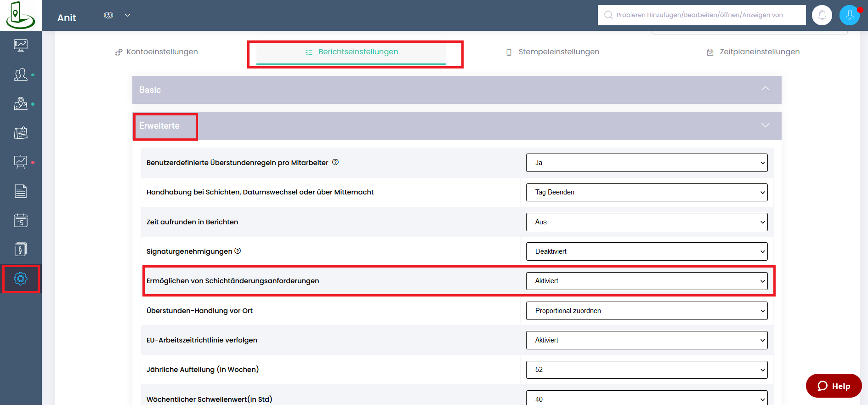Viewport: 868px width, 405px height.
Task: Click label Wöchentlicher Schwellenwert(in Std)
Action: (x=209, y=399)
